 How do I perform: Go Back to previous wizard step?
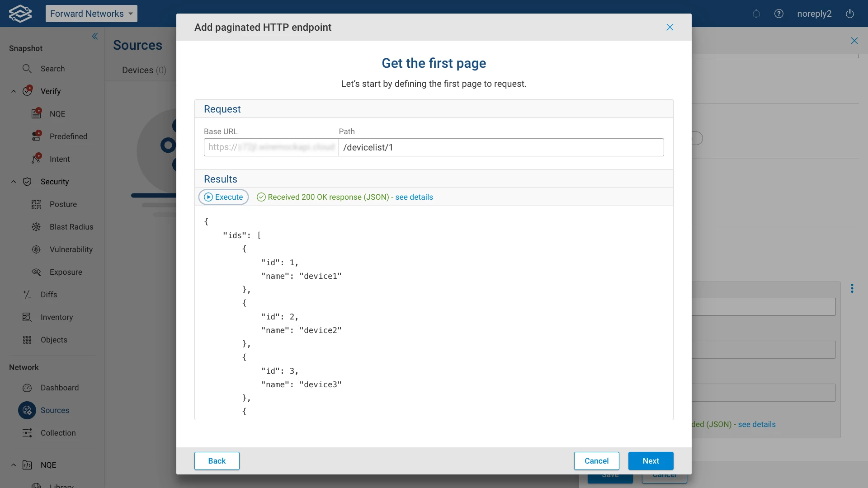tap(217, 461)
